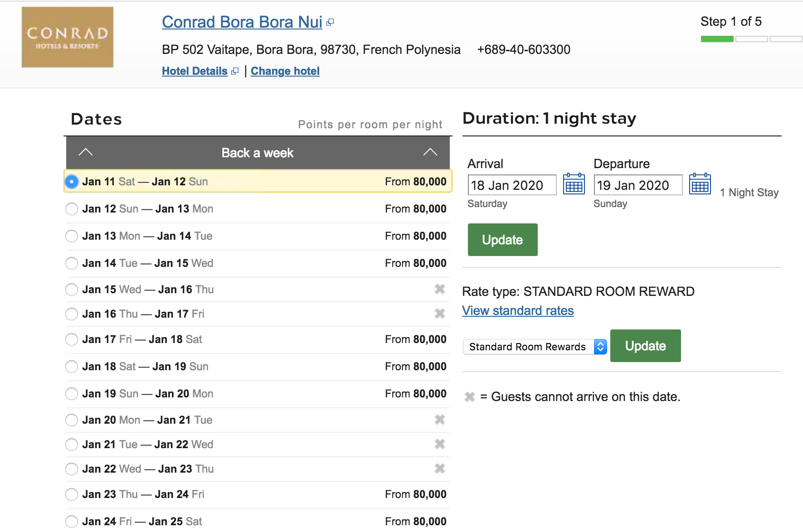The image size is (803, 532).
Task: Open the Standard Room Rewards dropdown
Action: (x=535, y=347)
